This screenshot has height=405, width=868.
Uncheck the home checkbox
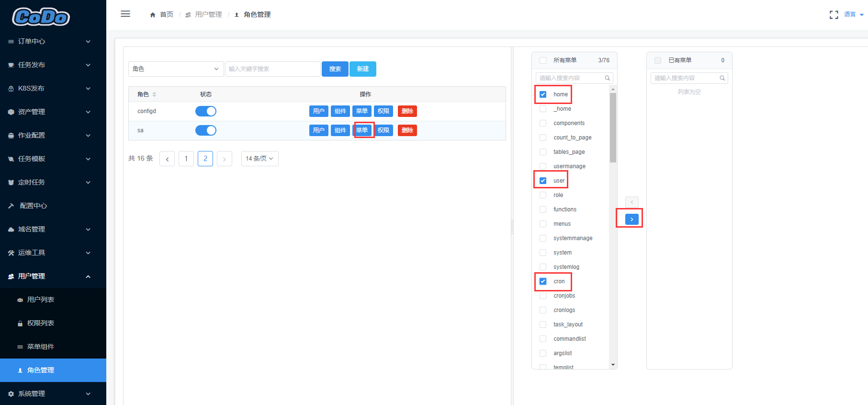click(x=543, y=94)
